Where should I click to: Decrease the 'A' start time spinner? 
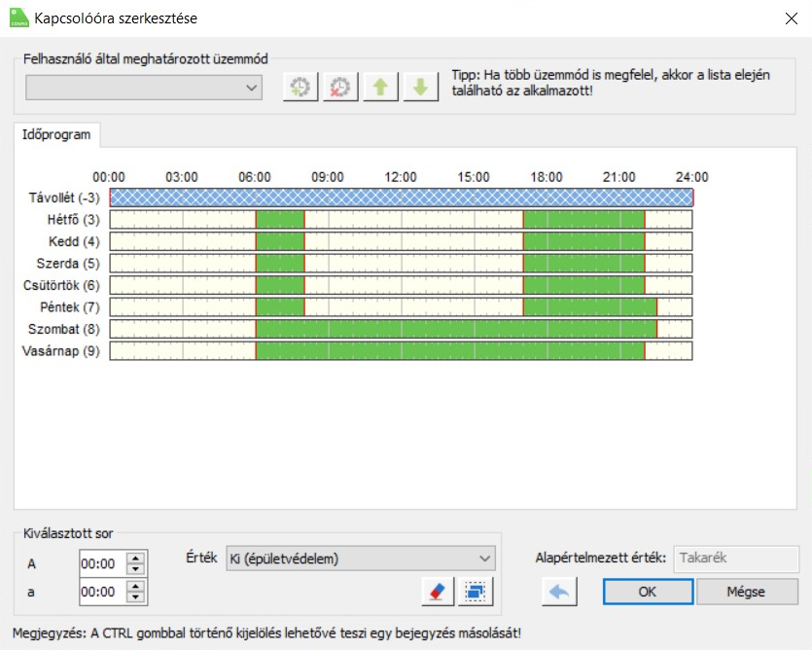[x=136, y=569]
